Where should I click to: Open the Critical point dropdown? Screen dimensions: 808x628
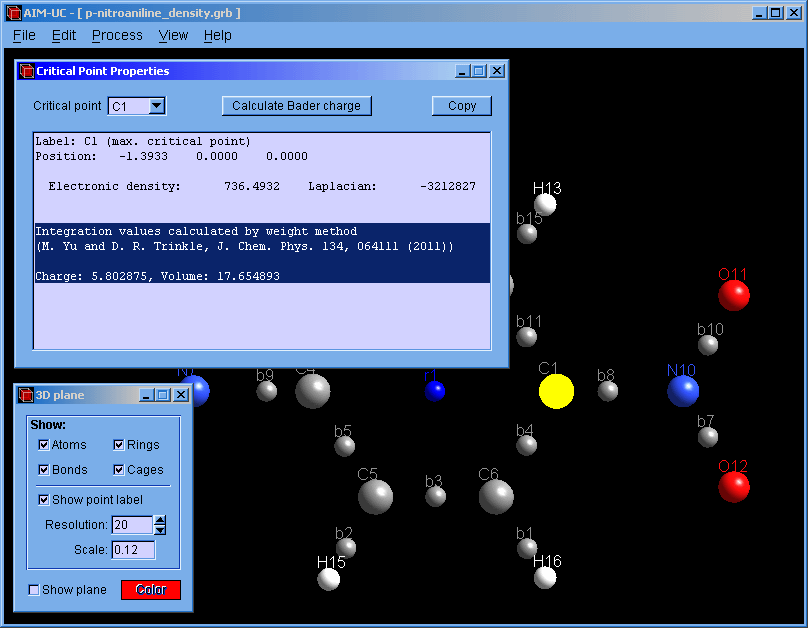157,106
